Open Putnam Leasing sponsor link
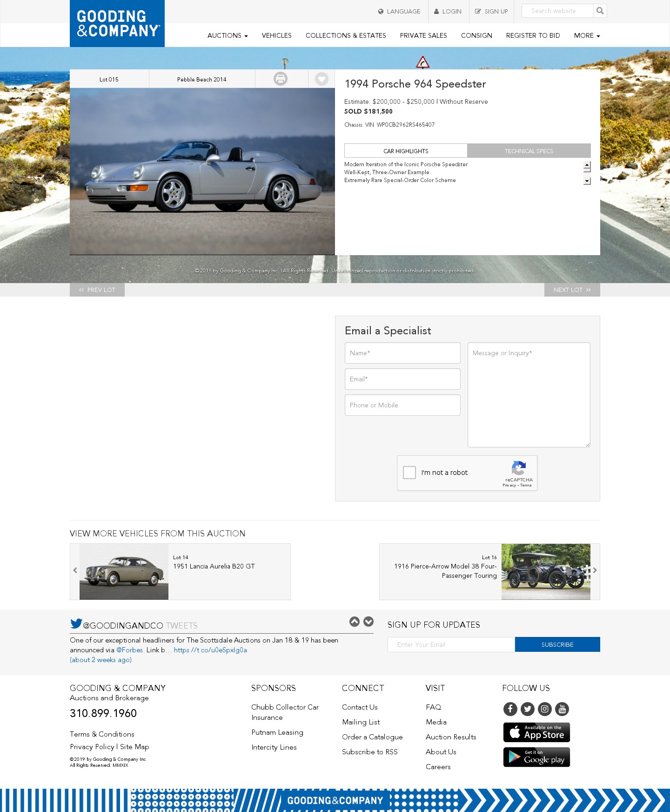This screenshot has width=670, height=812. click(277, 732)
